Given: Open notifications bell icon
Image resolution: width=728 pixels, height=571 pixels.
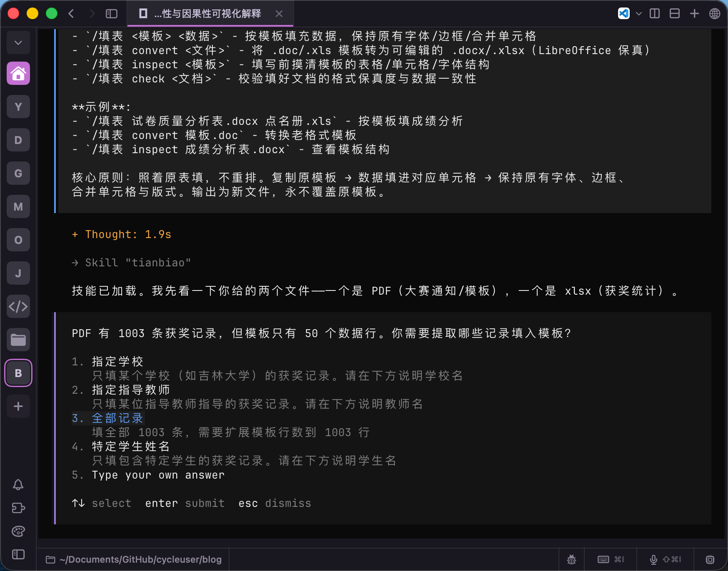Looking at the screenshot, I should pos(18,485).
